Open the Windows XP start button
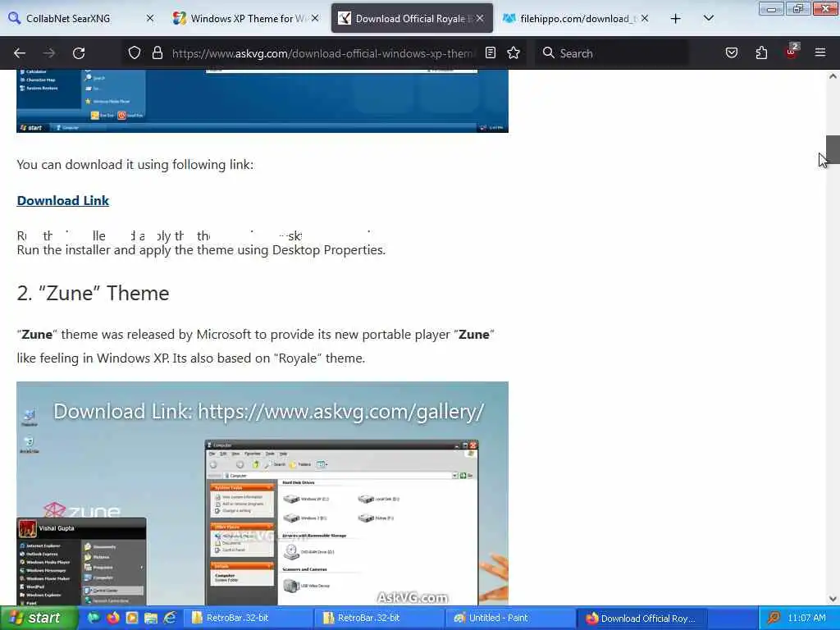840x630 pixels. 38,618
